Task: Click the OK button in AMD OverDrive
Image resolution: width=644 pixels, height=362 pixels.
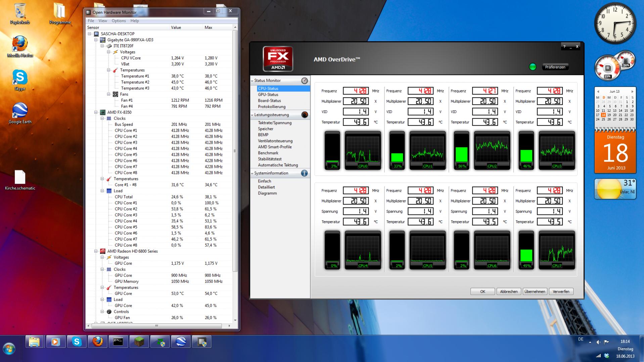Action: click(x=482, y=291)
